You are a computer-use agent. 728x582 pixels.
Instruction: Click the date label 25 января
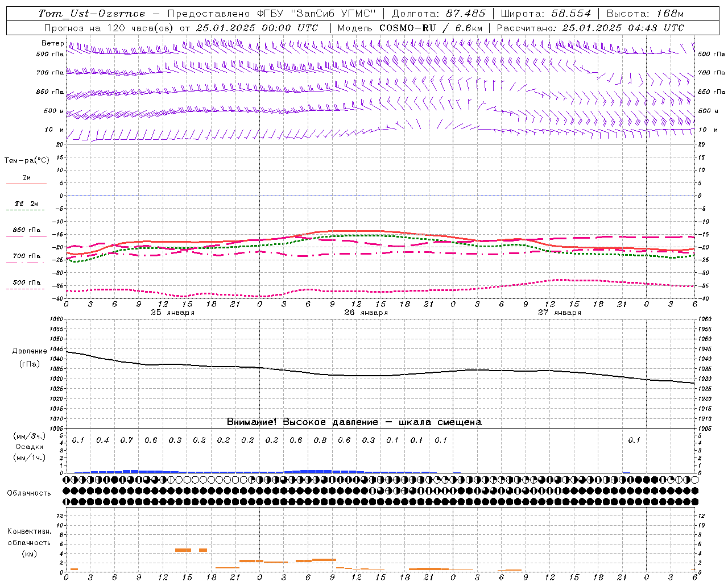coord(173,313)
